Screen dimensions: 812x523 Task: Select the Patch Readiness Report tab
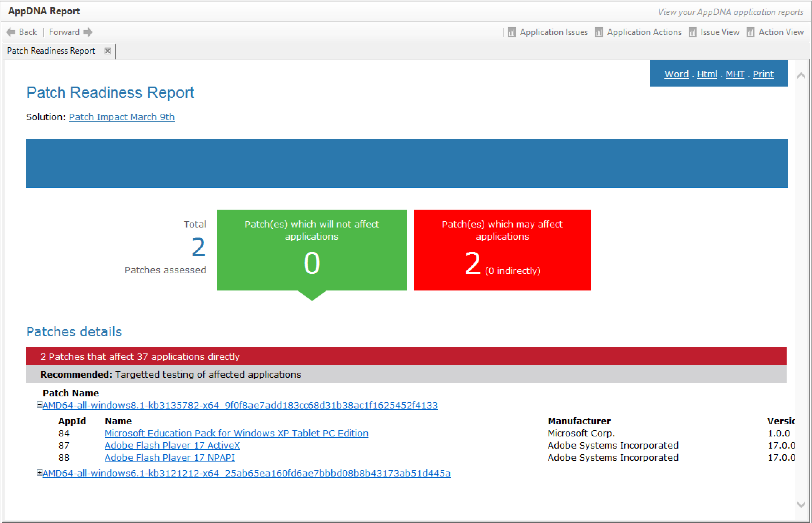51,51
